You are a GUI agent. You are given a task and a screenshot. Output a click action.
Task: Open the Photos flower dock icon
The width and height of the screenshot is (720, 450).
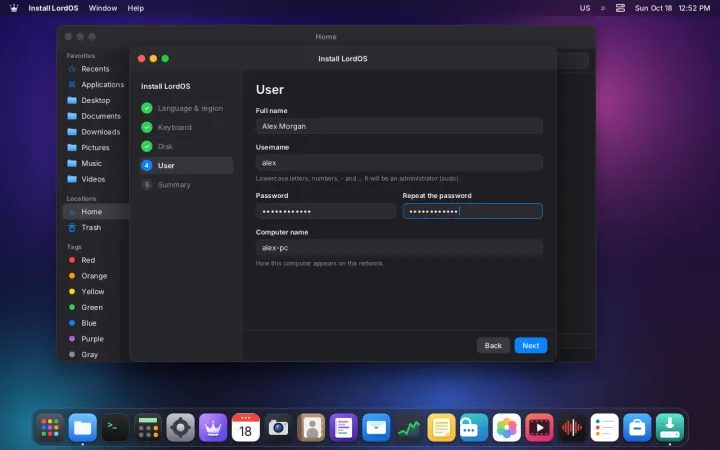[506, 428]
